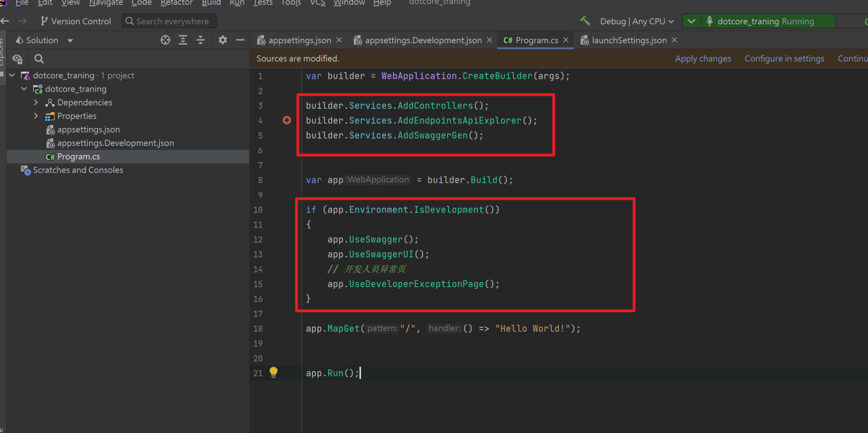Collapse the dotcore_traning solution node

(12, 75)
